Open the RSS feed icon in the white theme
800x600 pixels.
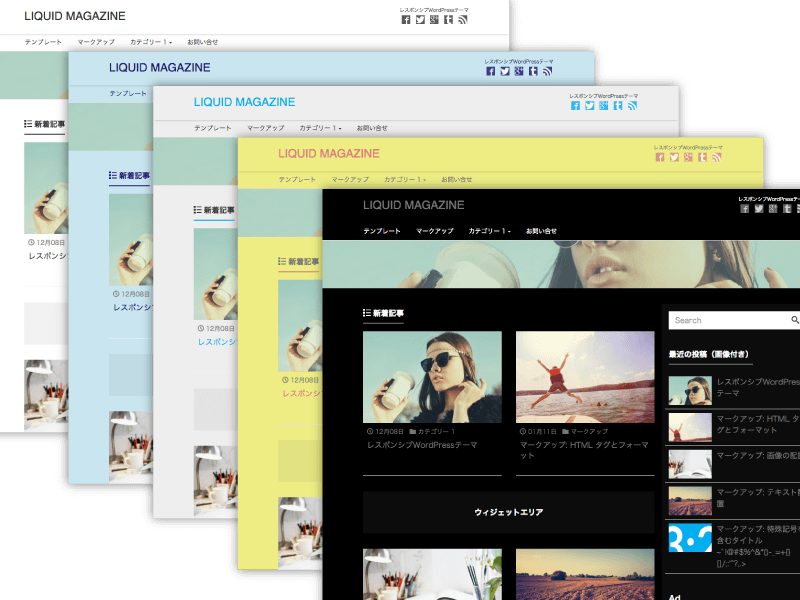tap(463, 20)
